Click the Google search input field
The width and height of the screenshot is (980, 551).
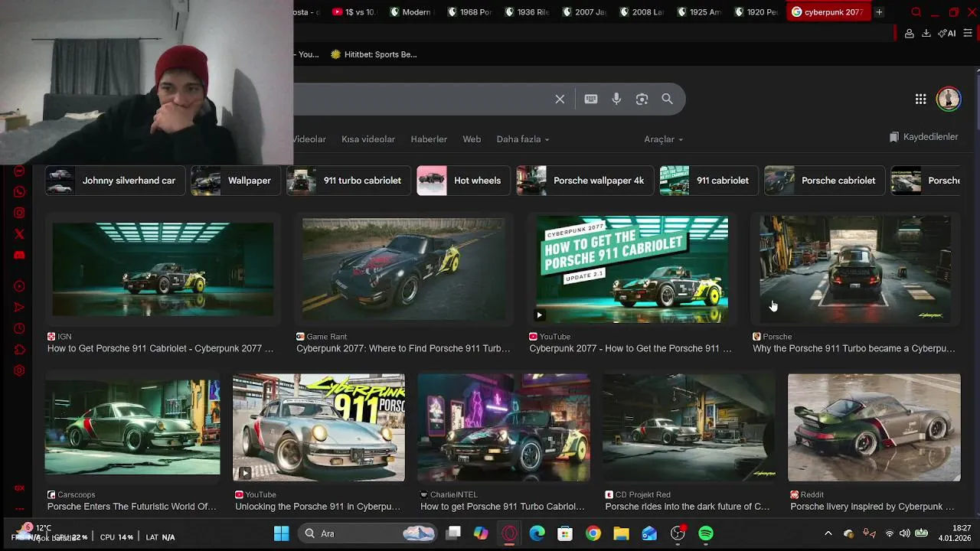click(421, 99)
